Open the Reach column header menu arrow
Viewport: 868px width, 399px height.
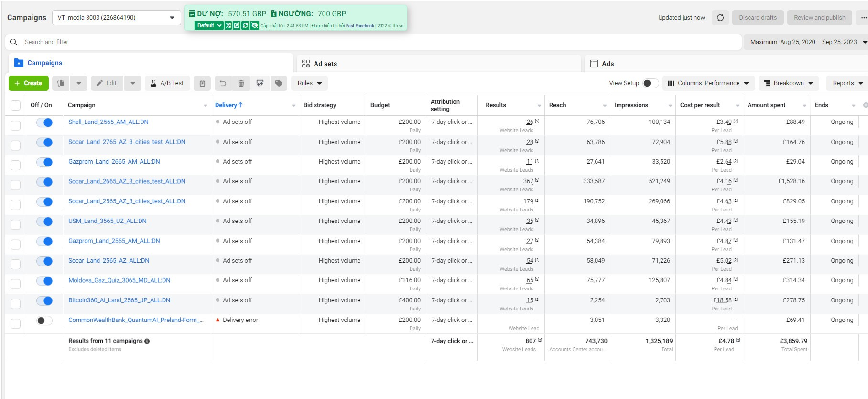pos(605,105)
